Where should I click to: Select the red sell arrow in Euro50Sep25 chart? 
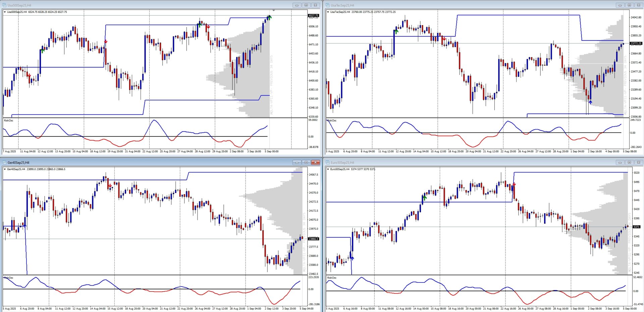click(x=514, y=184)
